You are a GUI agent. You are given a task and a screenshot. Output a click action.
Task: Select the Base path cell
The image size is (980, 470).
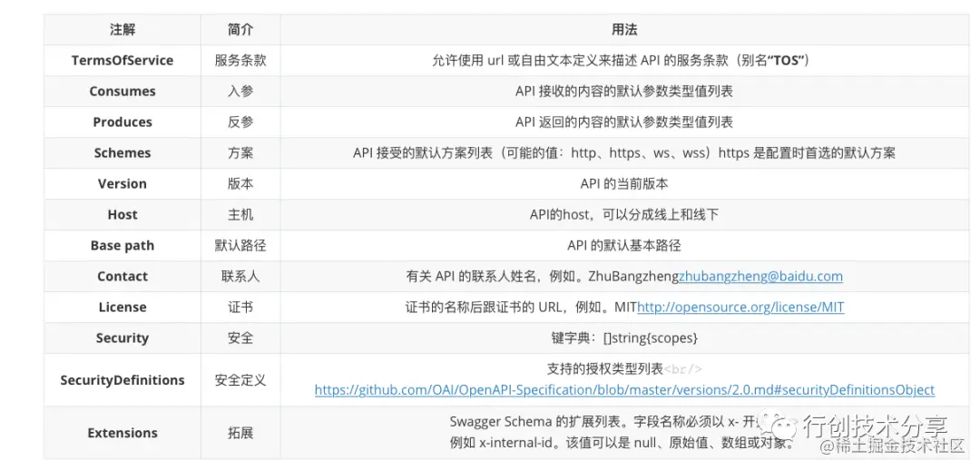pyautogui.click(x=122, y=246)
